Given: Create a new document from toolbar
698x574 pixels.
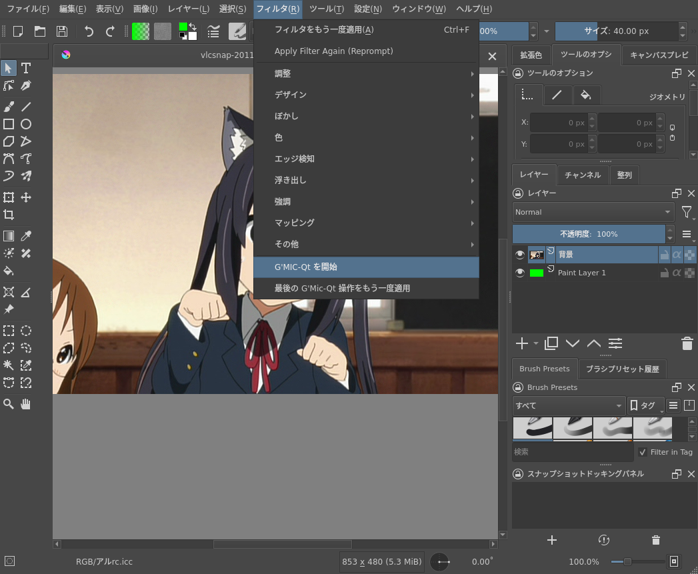Looking at the screenshot, I should (18, 32).
